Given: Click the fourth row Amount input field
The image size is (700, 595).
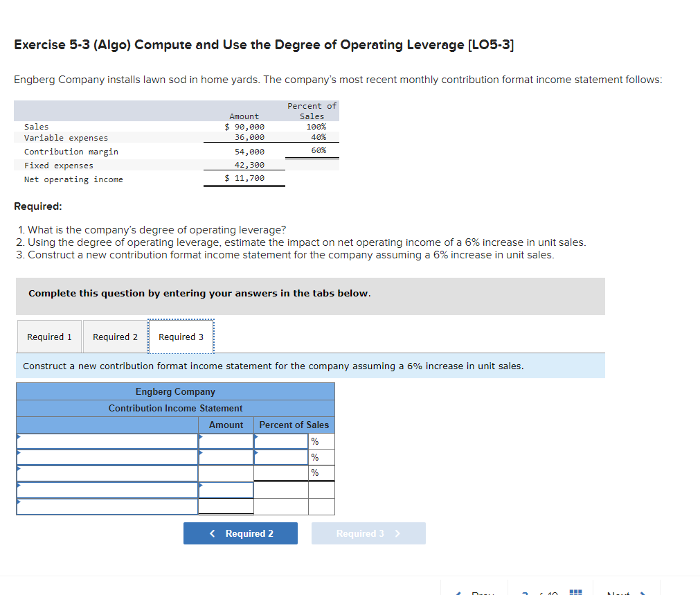Looking at the screenshot, I should pyautogui.click(x=226, y=490).
